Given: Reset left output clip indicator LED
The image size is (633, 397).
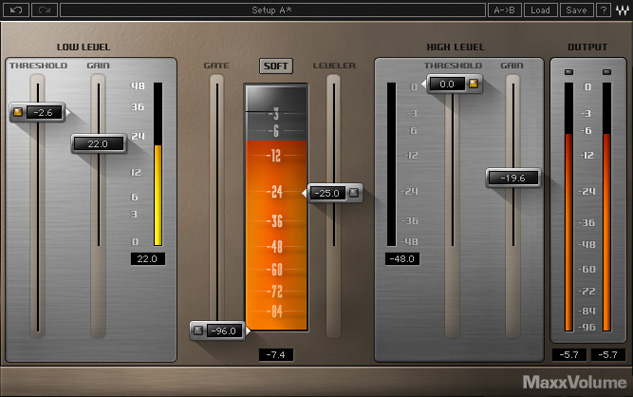Looking at the screenshot, I should point(569,72).
